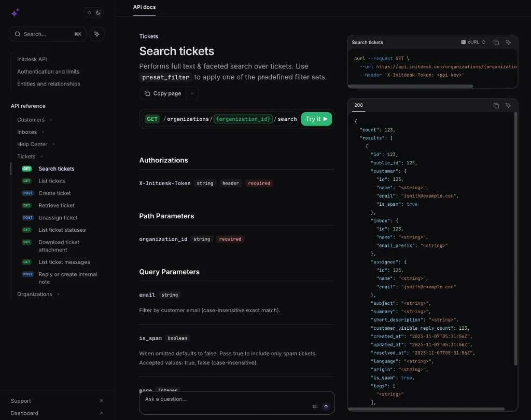Select the 200 response tab
Image resolution: width=531 pixels, height=420 pixels.
[x=359, y=105]
